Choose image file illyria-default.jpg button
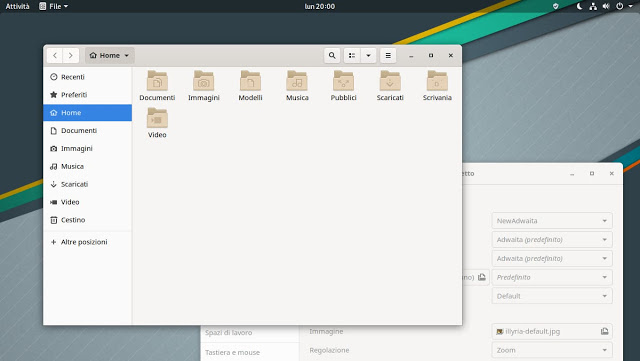The image size is (640, 361). click(552, 332)
